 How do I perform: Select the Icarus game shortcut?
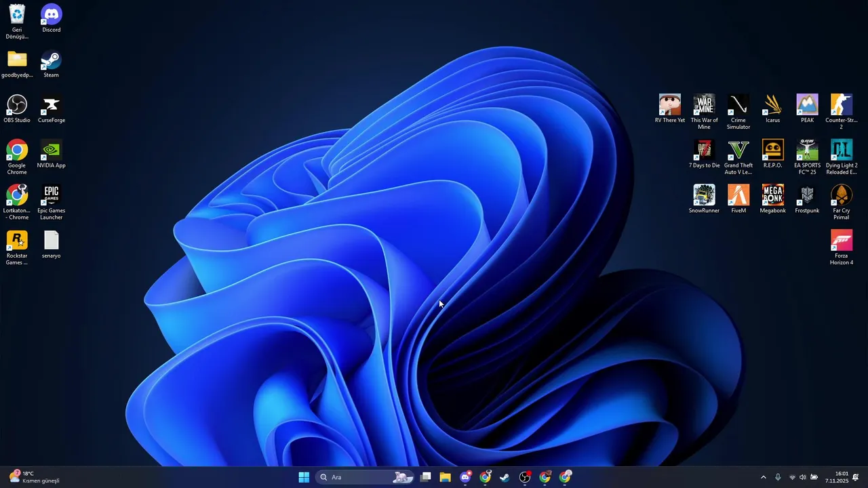pos(773,108)
